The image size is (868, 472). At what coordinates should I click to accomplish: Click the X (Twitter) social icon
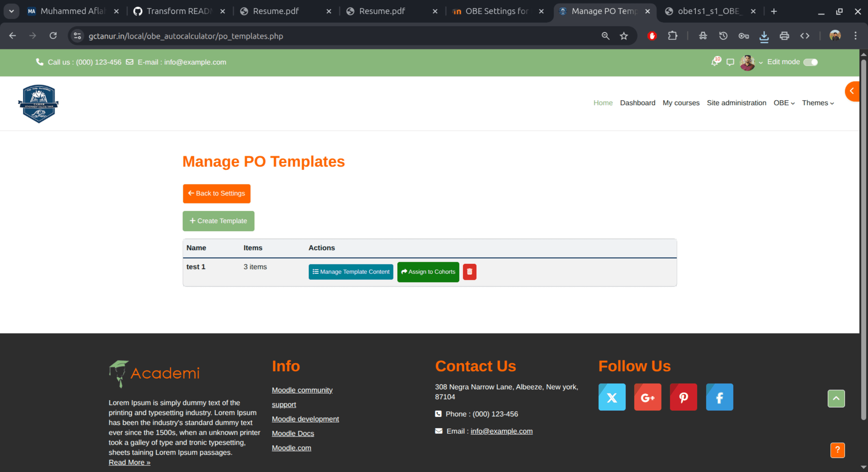click(612, 397)
